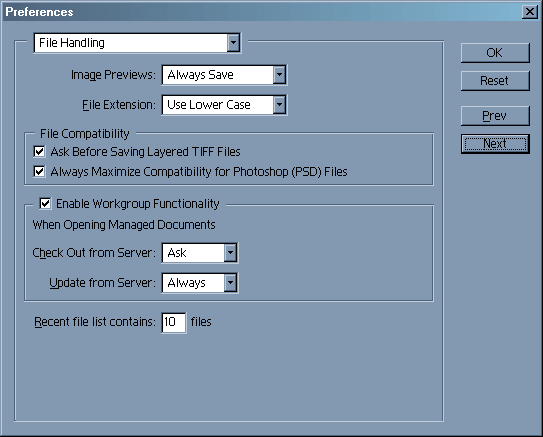Toggle Always Maximize Compatibility for PSD Files

tap(39, 171)
